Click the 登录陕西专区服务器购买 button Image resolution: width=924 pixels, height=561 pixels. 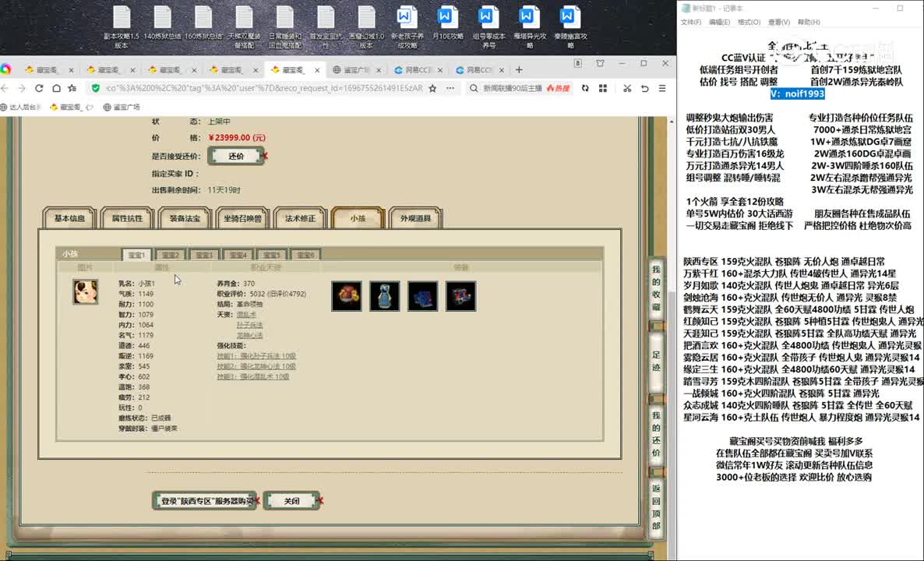(x=204, y=501)
